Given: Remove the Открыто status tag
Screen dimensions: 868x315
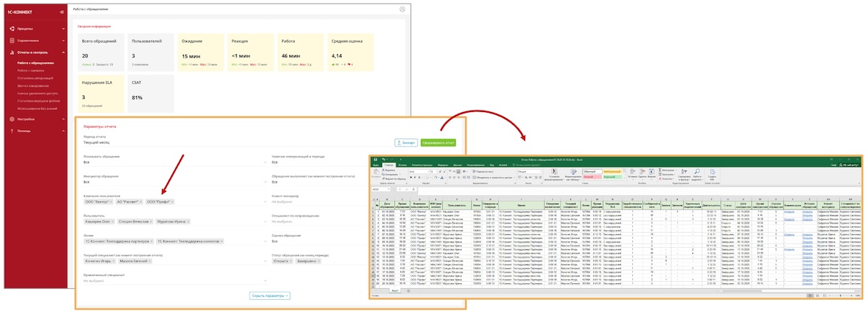Looking at the screenshot, I should (x=290, y=261).
